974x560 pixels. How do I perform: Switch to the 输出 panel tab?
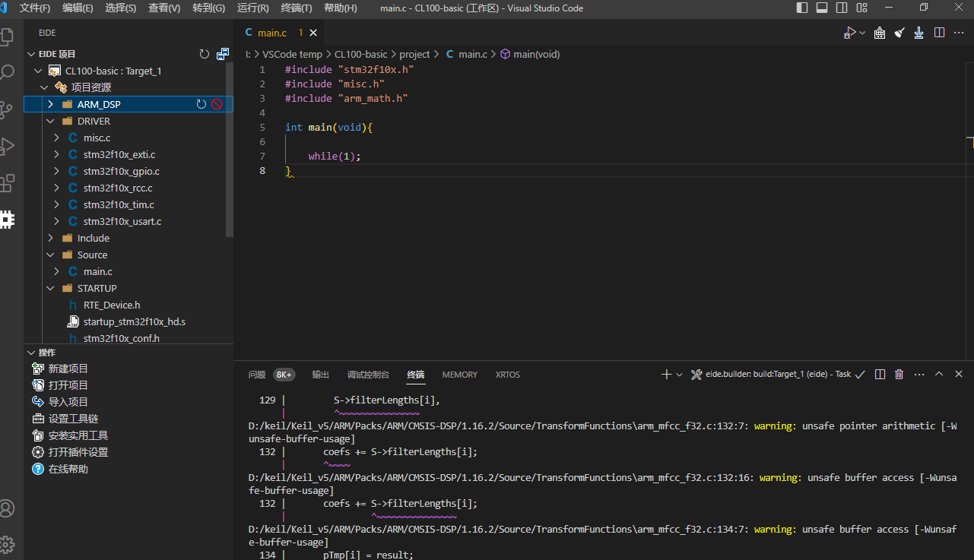click(x=321, y=375)
